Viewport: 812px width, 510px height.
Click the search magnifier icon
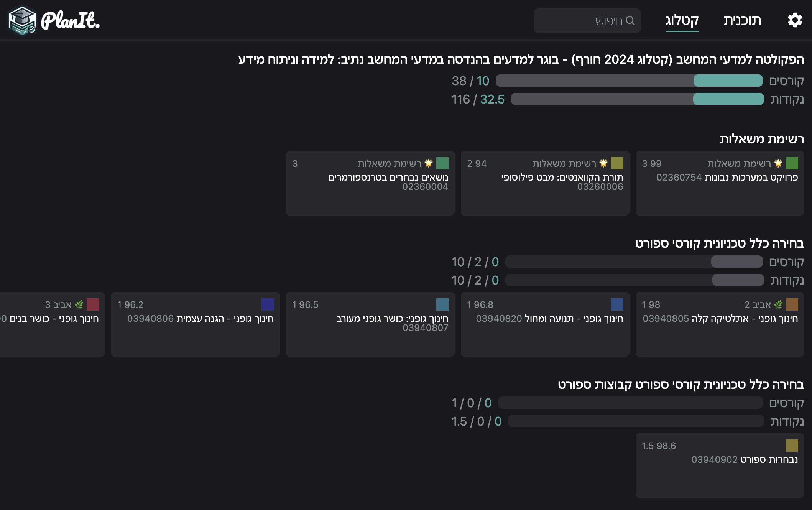tap(630, 21)
